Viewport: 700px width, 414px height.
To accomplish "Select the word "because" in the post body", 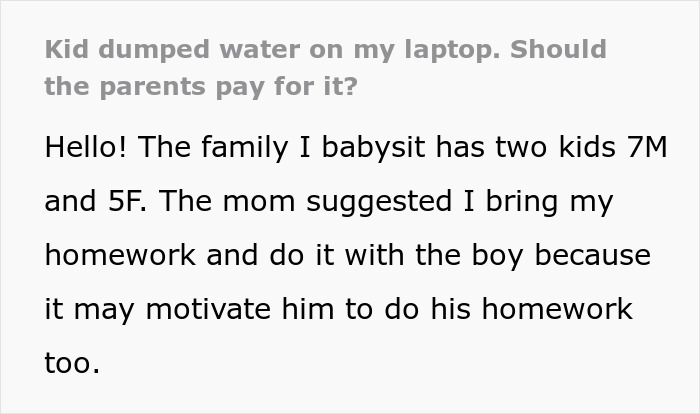I will (x=592, y=255).
